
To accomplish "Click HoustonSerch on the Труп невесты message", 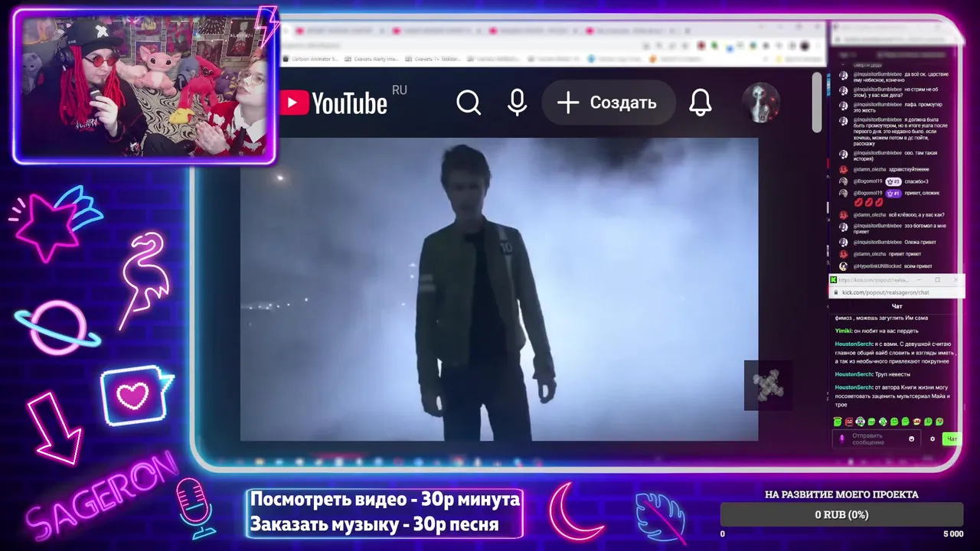I will click(x=853, y=374).
